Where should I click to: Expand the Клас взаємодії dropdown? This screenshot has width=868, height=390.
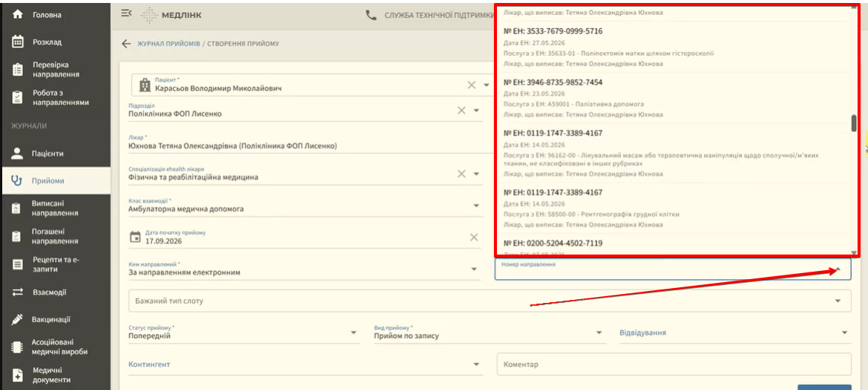(x=475, y=205)
